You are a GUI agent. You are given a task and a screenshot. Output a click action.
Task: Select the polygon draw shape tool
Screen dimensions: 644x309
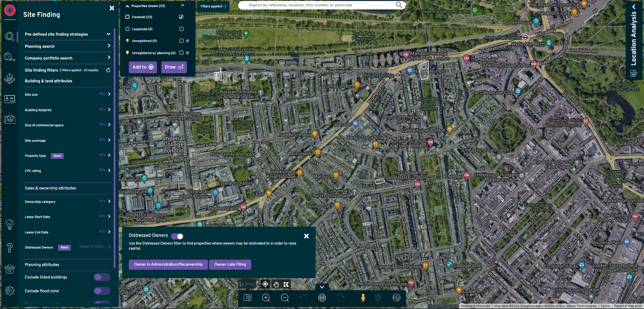[286, 284]
